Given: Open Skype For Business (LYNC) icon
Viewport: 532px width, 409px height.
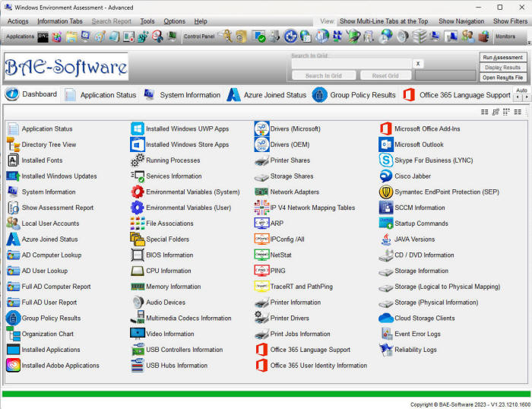Looking at the screenshot, I should 386,160.
